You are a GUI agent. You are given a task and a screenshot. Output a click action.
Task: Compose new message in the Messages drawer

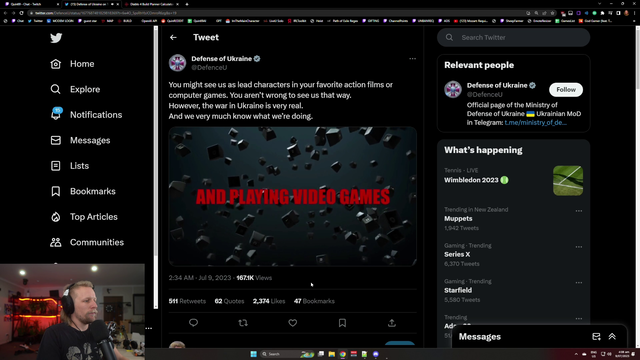pos(596,337)
